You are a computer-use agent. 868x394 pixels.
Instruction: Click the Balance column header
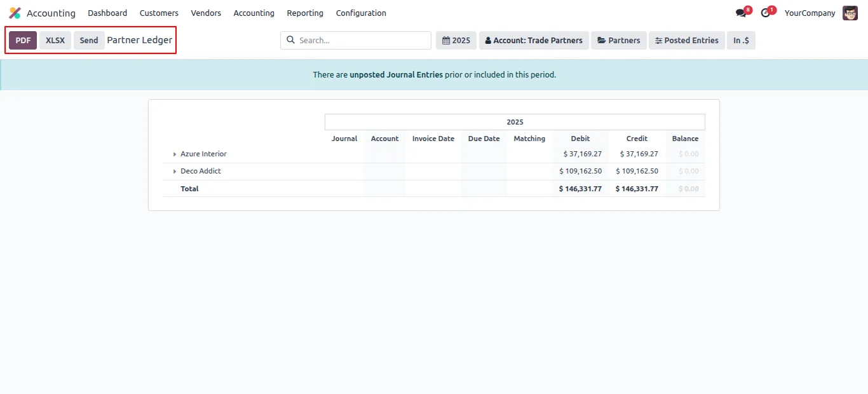coord(685,139)
